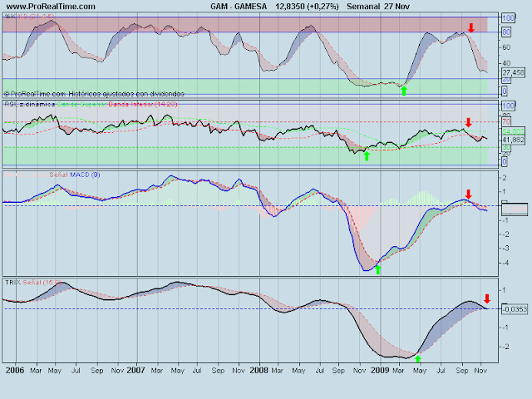Click the TRIX Señal indicator label
Image resolution: width=532 pixels, height=399 pixels.
click(33, 283)
